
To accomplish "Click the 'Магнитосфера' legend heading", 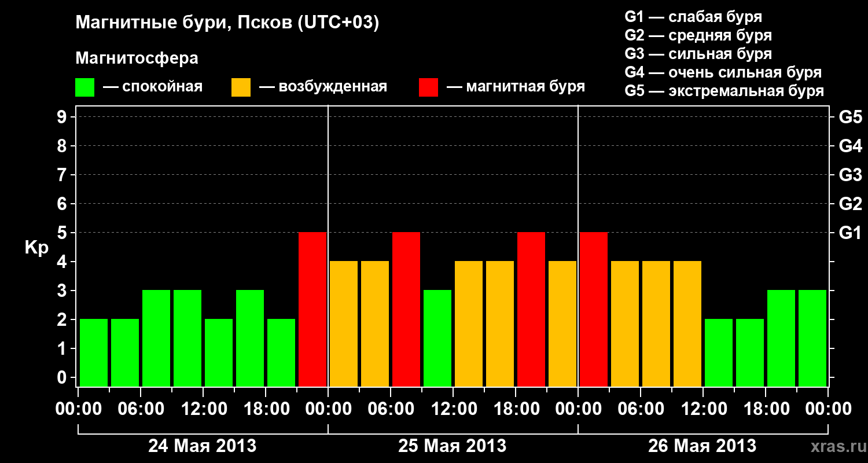I will [137, 58].
